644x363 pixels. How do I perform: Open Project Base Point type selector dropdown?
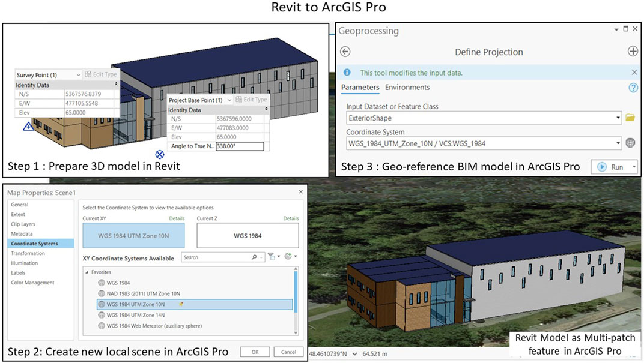(x=229, y=100)
